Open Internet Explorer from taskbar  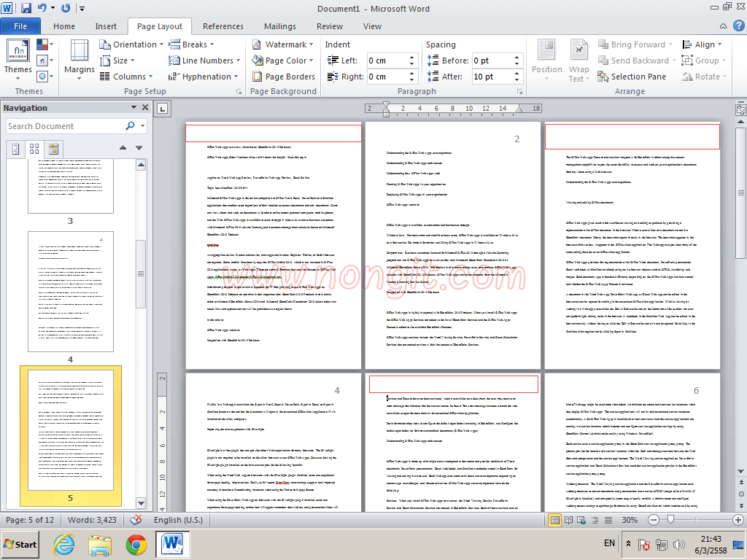click(64, 544)
